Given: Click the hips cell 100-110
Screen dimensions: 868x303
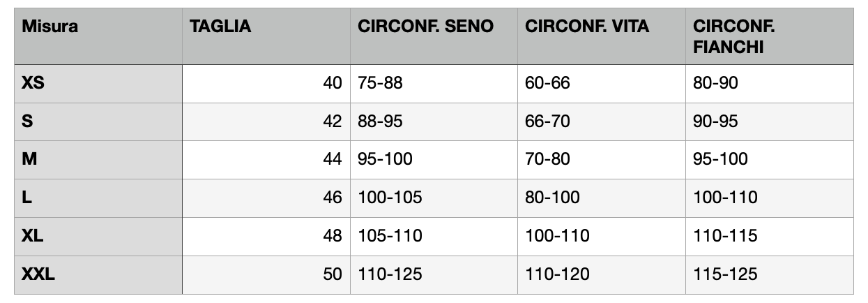Looking at the screenshot, I should pos(770,198).
